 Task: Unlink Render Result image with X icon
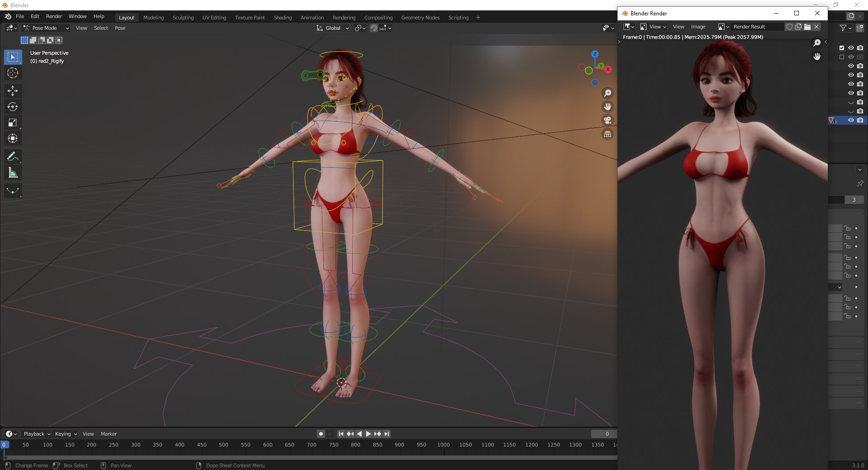pos(816,27)
